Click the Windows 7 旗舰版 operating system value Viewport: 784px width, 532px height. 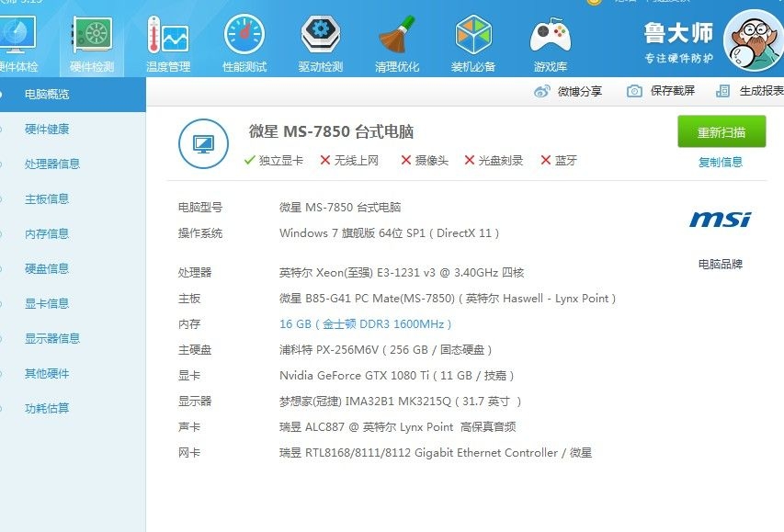390,233
